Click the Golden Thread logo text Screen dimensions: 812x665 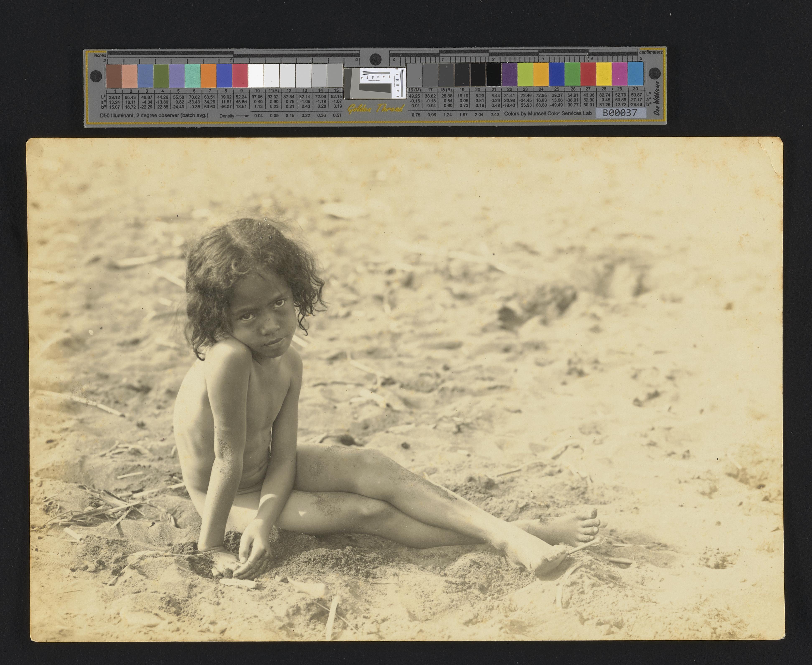tap(376, 109)
